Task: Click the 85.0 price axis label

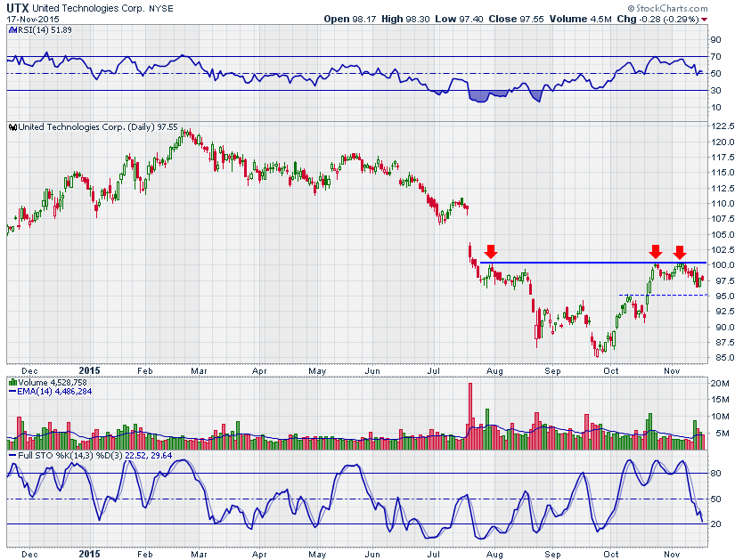Action: click(724, 358)
